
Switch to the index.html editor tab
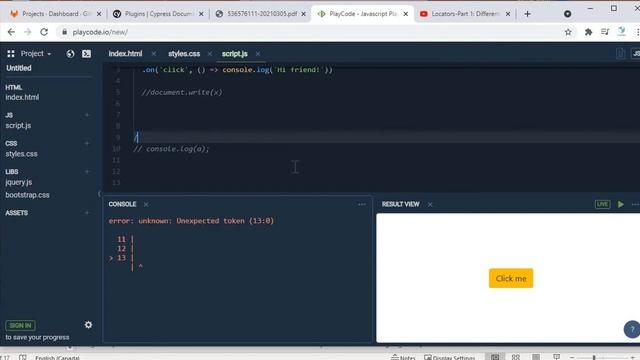pyautogui.click(x=125, y=53)
